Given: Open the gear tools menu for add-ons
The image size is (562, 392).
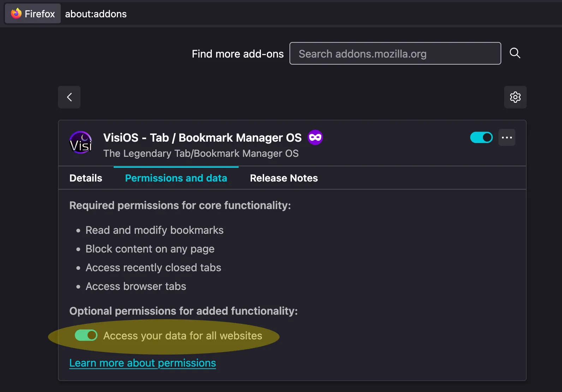Looking at the screenshot, I should (515, 97).
